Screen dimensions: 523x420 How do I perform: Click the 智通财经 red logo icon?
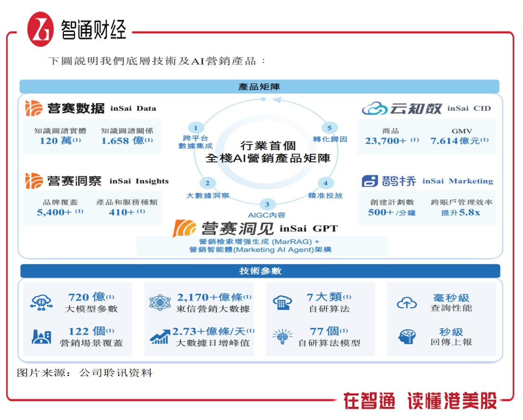pos(40,29)
